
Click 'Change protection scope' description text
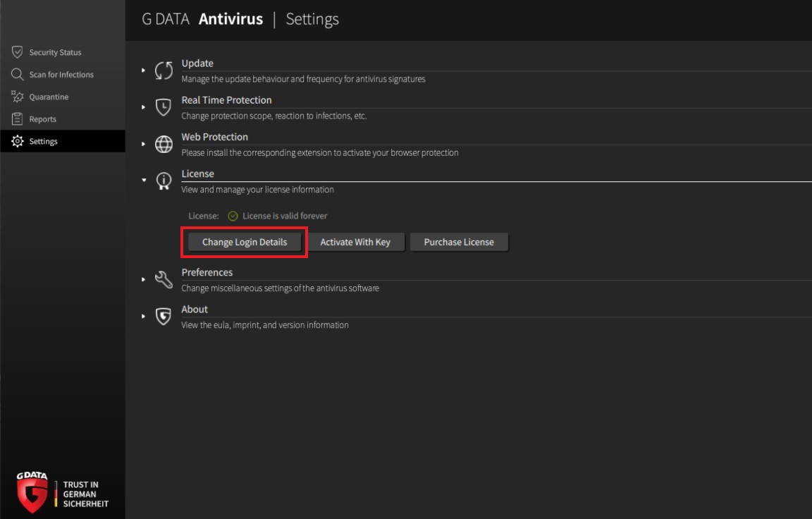274,116
